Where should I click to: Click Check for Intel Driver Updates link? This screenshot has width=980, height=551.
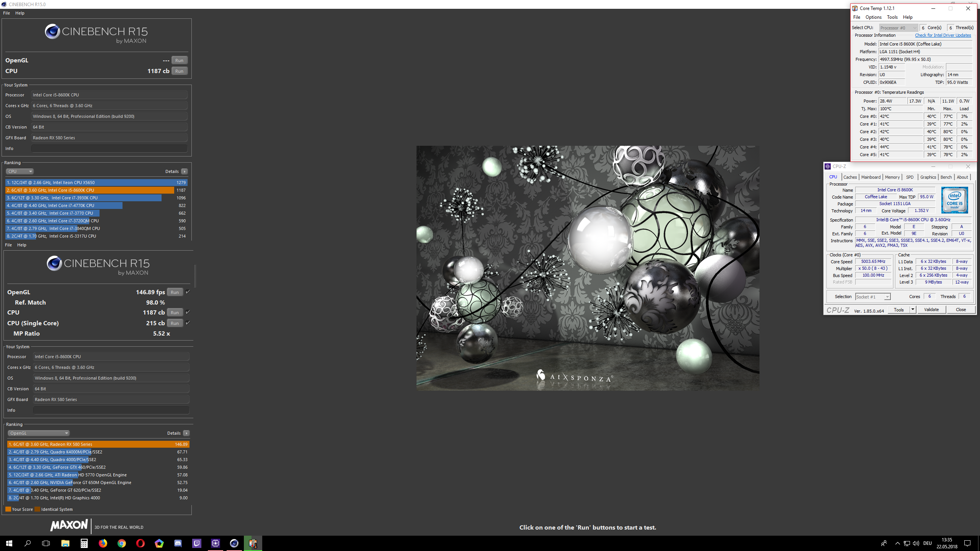(942, 35)
